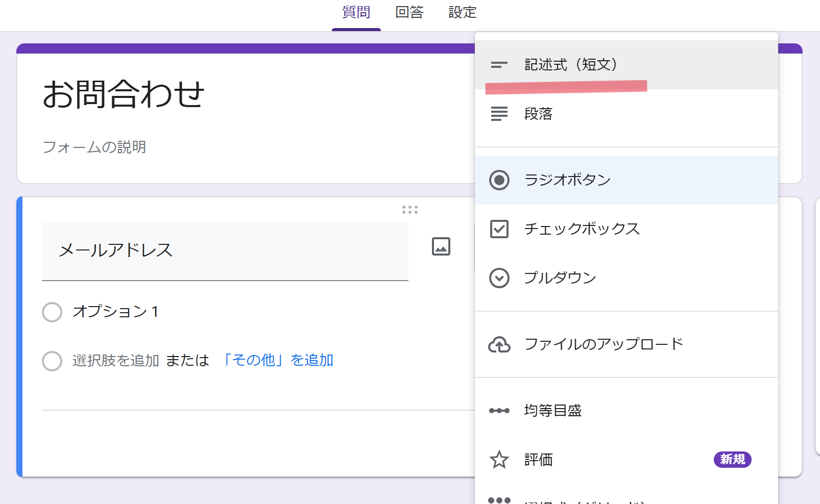Click the empty radio beside 選択肢を追加
Image resolution: width=820 pixels, height=504 pixels.
click(x=52, y=361)
